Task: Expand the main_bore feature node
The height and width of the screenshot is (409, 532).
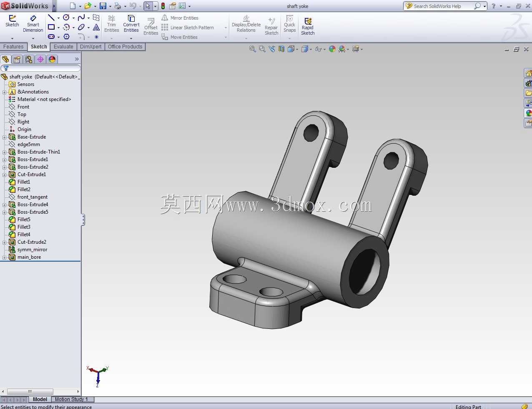Action: coord(5,257)
